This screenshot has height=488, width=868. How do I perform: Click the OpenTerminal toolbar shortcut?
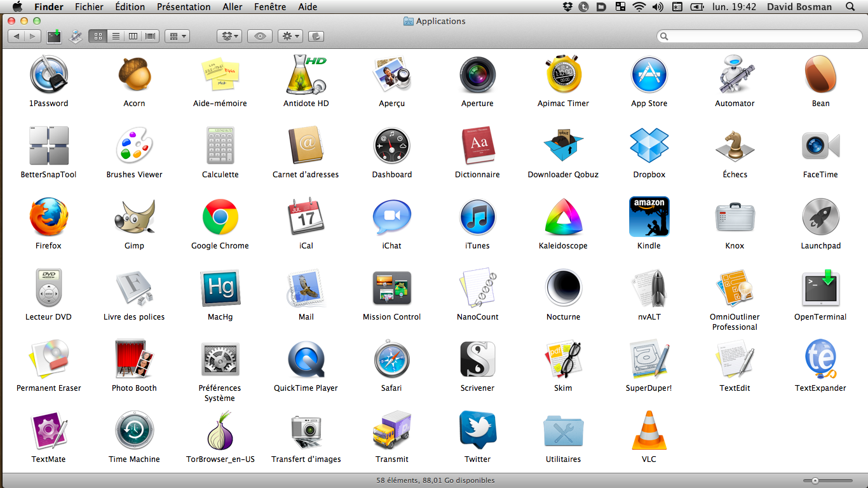click(54, 36)
